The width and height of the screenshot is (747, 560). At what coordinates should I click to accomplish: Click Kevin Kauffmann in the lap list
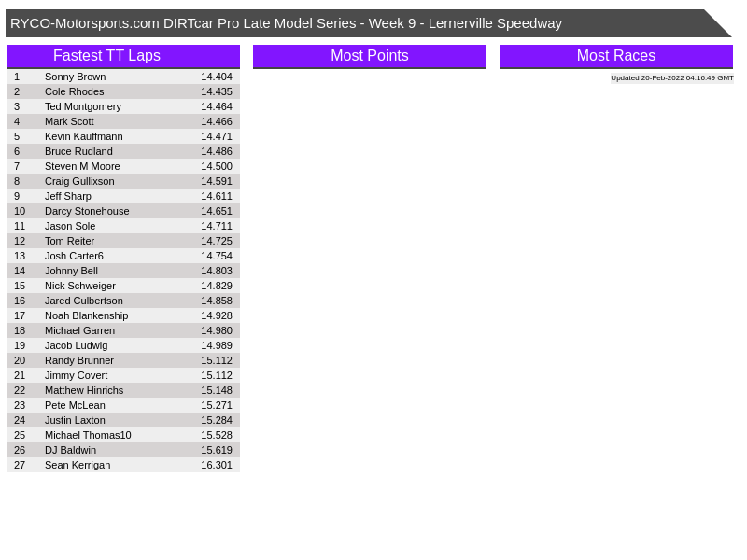[83, 136]
